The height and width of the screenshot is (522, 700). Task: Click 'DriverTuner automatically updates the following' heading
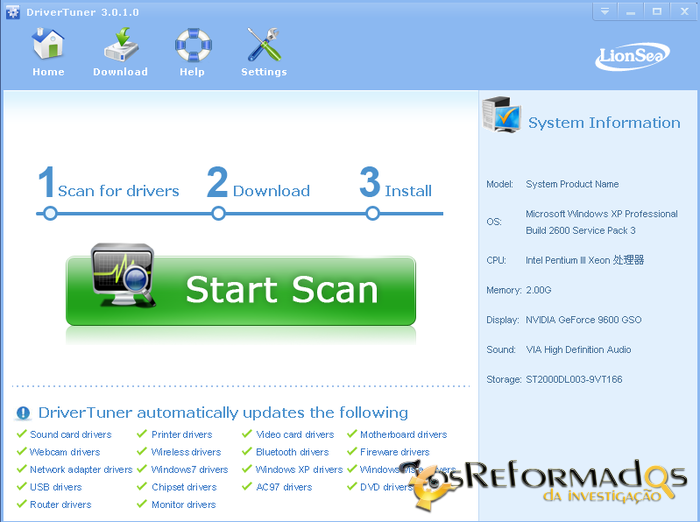[223, 413]
